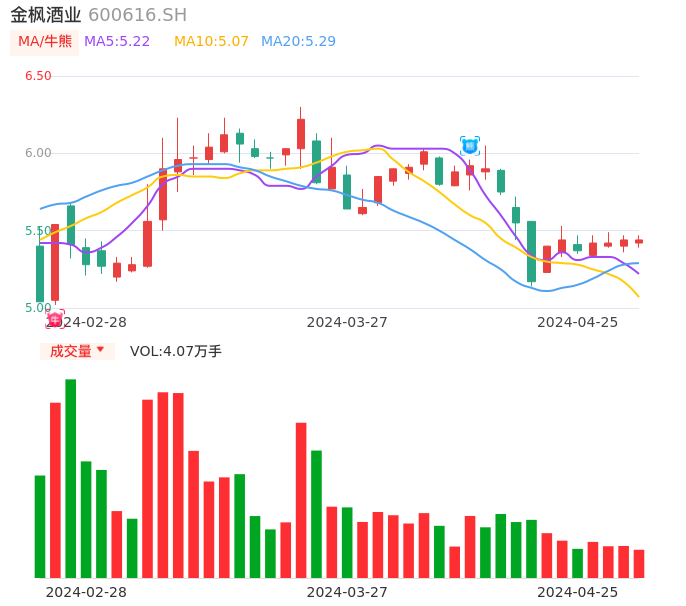Click the red bull marker icon near 2024-02-28
686x606 pixels.
[55, 319]
